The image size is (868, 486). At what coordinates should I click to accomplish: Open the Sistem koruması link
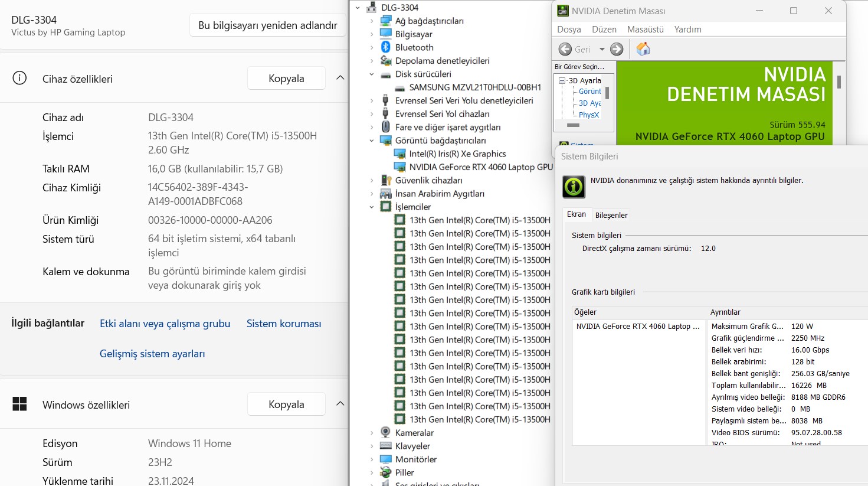click(284, 324)
